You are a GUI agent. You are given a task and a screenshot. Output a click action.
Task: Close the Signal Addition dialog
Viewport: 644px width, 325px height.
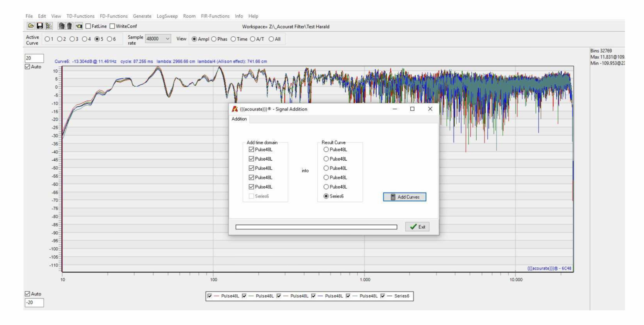point(430,109)
